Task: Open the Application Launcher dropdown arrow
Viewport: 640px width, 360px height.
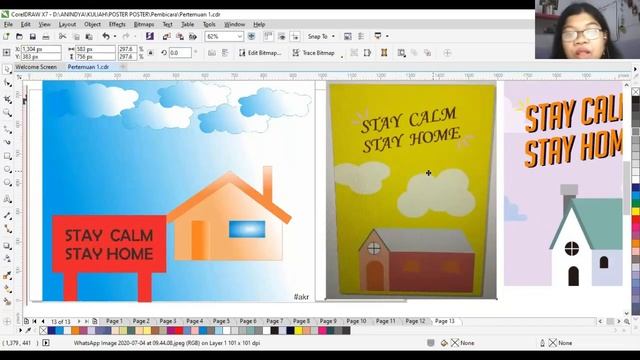Action: coord(387,36)
